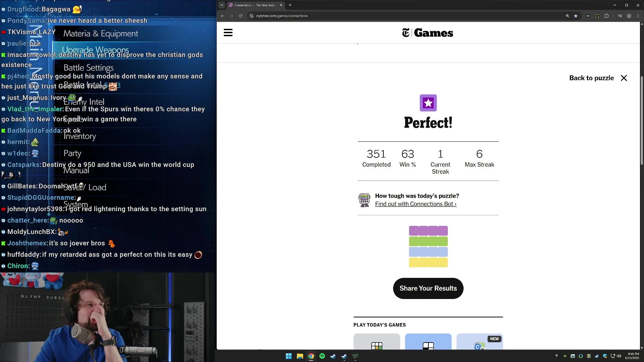Select the Connections — The New York Times tab
The width and height of the screenshot is (644, 362).
256,5
